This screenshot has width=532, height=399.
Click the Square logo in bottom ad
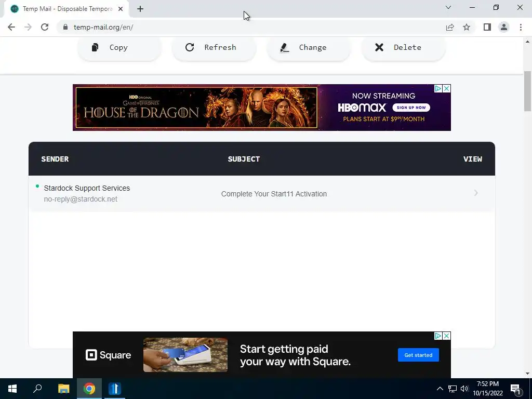pos(108,355)
